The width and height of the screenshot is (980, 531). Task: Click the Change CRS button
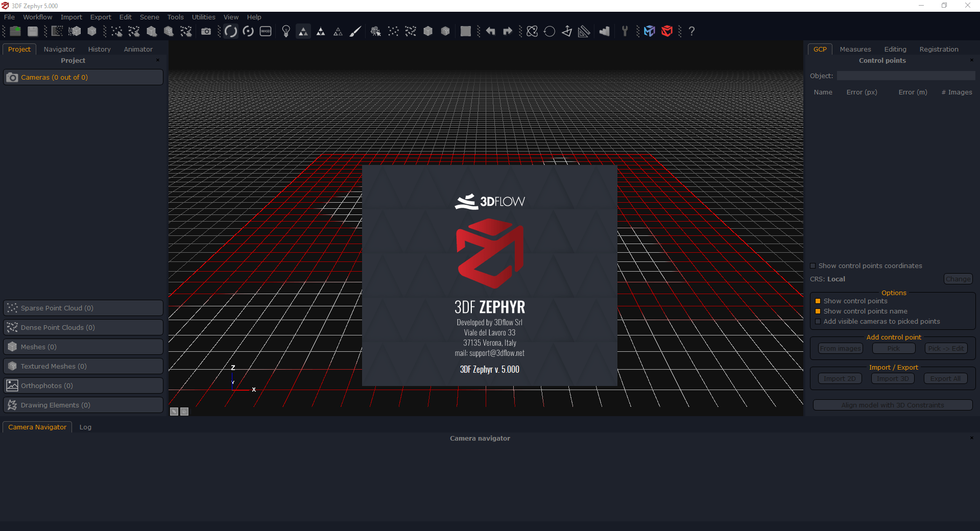[958, 279]
